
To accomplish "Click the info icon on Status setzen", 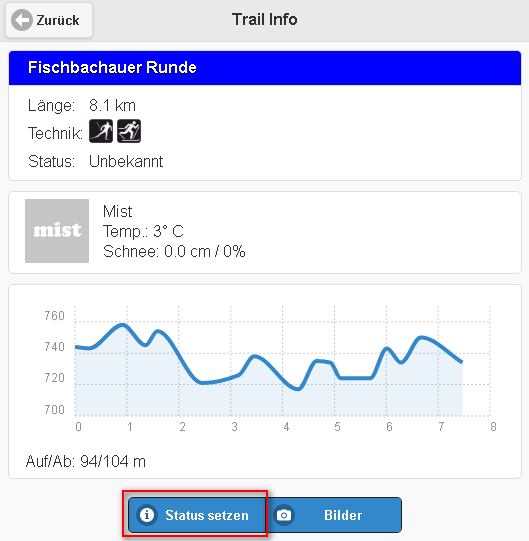I will 147,515.
